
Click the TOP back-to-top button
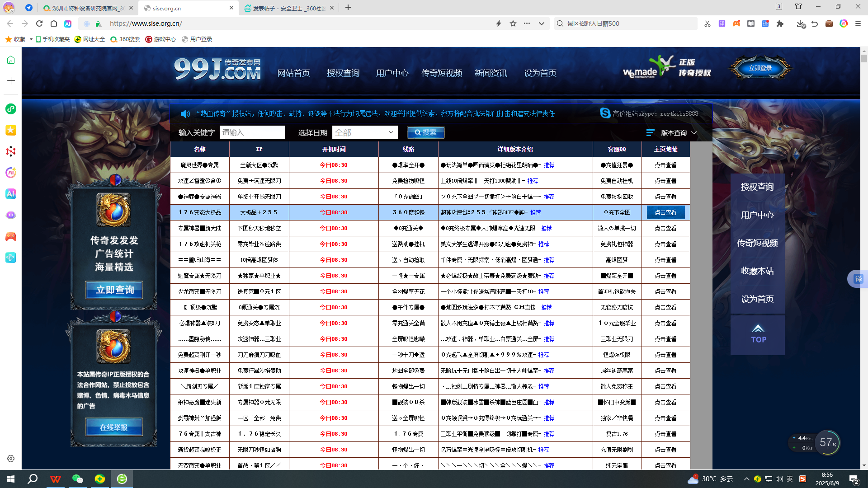pyautogui.click(x=758, y=334)
